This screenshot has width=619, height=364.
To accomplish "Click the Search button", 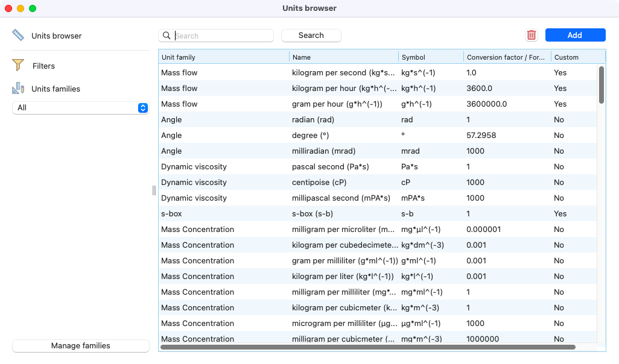I will (x=311, y=36).
